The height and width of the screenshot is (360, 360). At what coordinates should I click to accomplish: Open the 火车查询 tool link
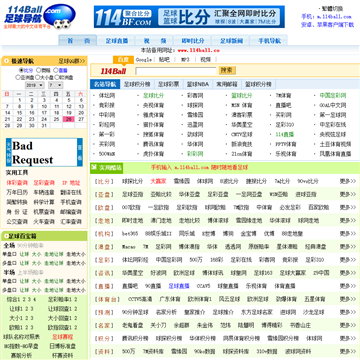[44, 222]
